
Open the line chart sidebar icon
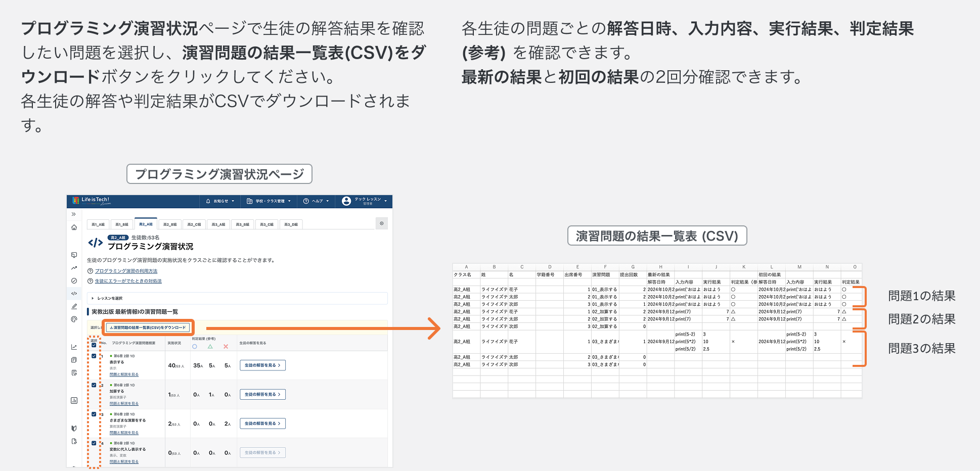point(74,347)
